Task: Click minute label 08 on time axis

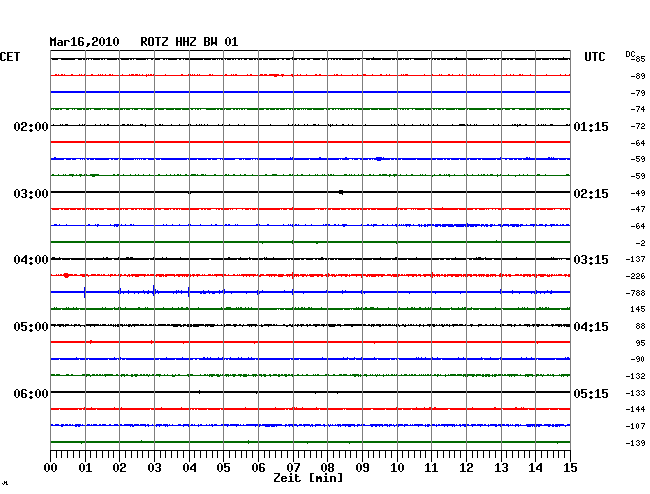Action: click(x=327, y=468)
